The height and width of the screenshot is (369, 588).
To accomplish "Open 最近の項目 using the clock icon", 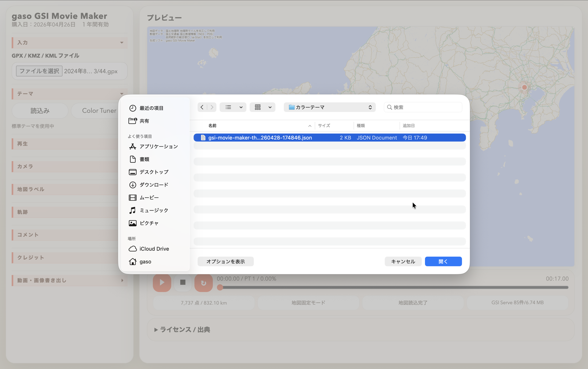I will [133, 108].
